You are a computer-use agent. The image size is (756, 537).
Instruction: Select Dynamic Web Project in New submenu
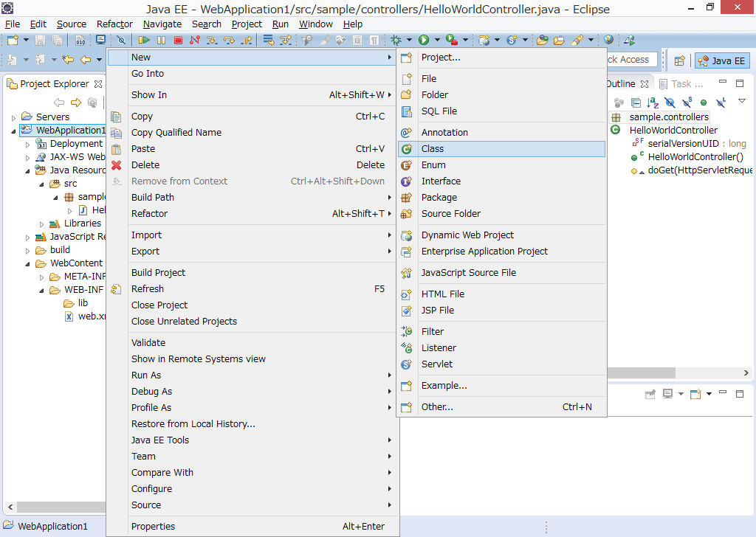(x=501, y=235)
